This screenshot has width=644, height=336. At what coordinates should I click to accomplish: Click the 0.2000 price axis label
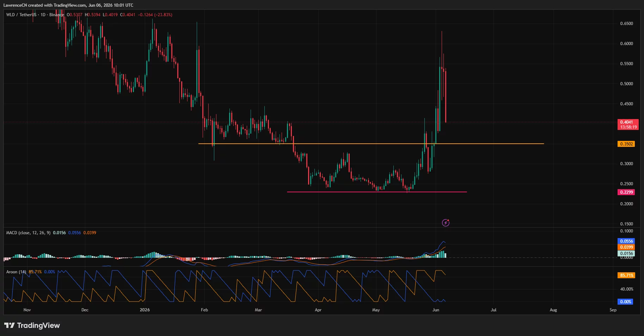(x=626, y=204)
